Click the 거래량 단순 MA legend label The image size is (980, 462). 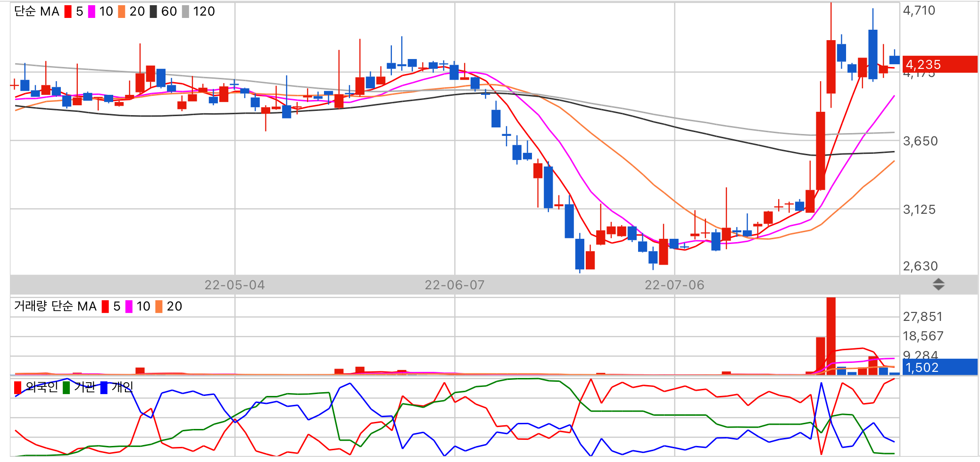pyautogui.click(x=55, y=306)
